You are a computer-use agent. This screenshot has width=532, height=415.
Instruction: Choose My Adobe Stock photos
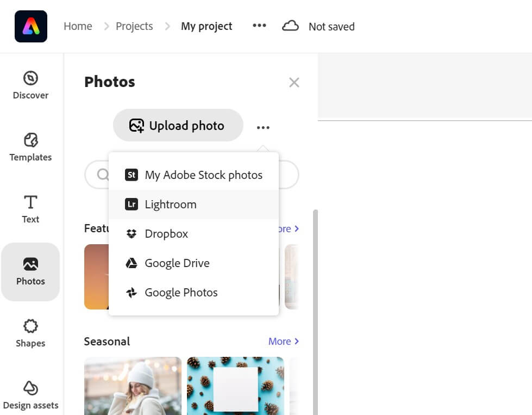tap(203, 175)
